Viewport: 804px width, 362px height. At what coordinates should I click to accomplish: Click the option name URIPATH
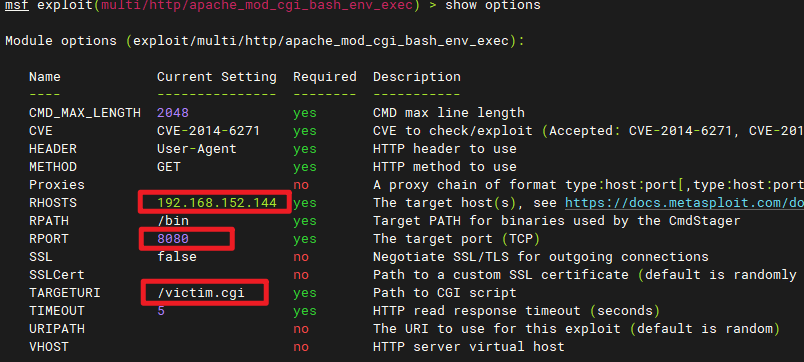[x=57, y=329]
